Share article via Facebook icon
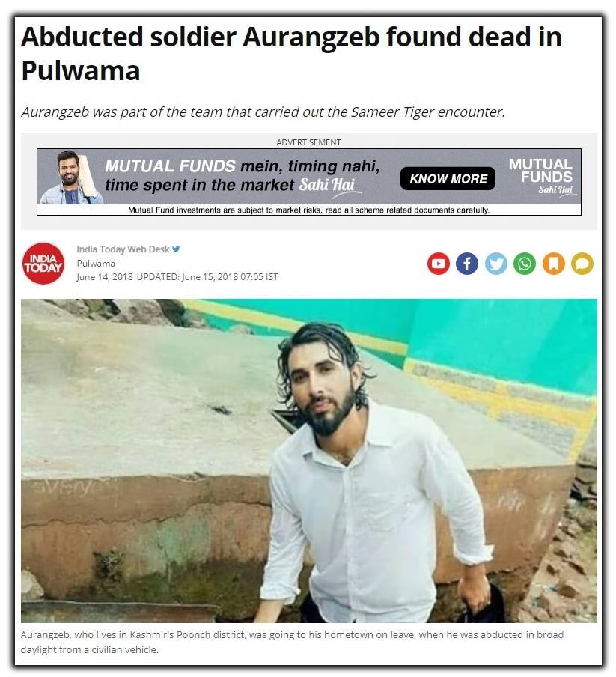This screenshot has height=677, width=616. pyautogui.click(x=467, y=264)
